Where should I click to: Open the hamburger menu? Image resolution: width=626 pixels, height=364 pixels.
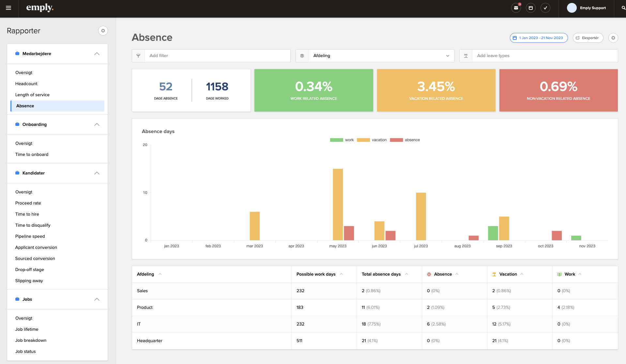click(x=8, y=8)
